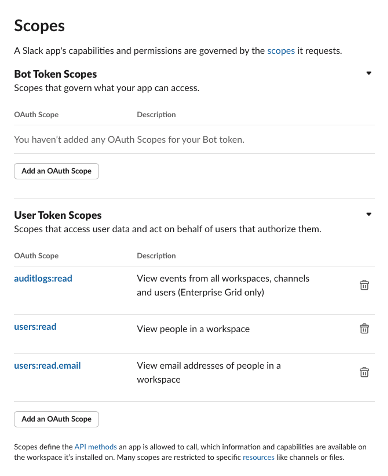Image resolution: width=388 pixels, height=476 pixels.
Task: Delete the auditlogs:read scope with trash icon
Action: point(364,285)
